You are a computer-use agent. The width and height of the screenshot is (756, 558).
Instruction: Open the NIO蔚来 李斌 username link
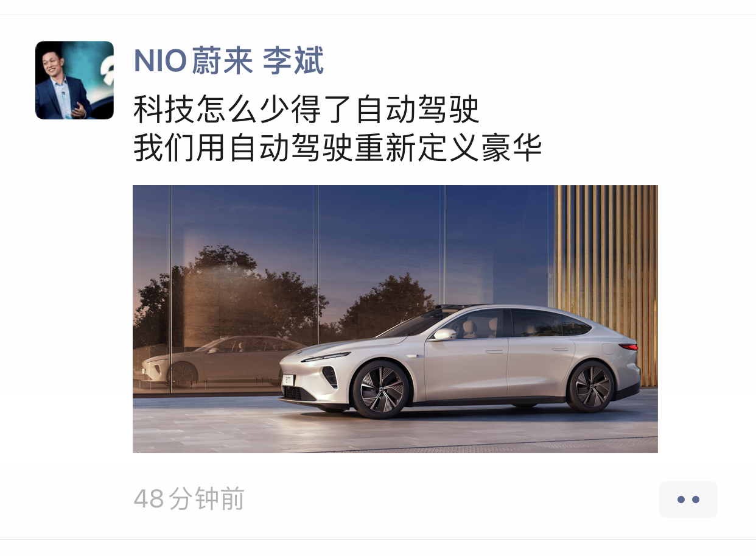coord(228,61)
